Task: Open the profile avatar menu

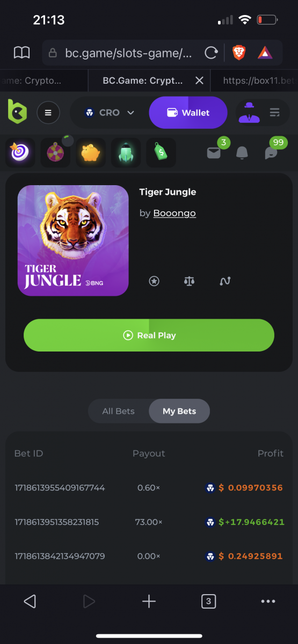Action: coord(249,113)
